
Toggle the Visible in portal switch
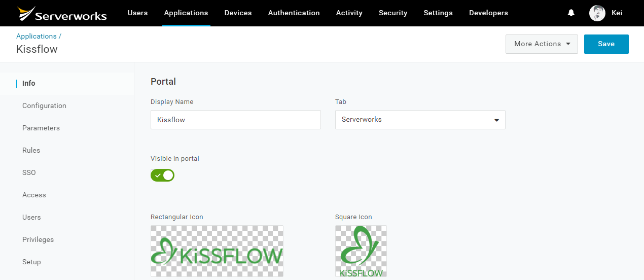[x=162, y=176]
